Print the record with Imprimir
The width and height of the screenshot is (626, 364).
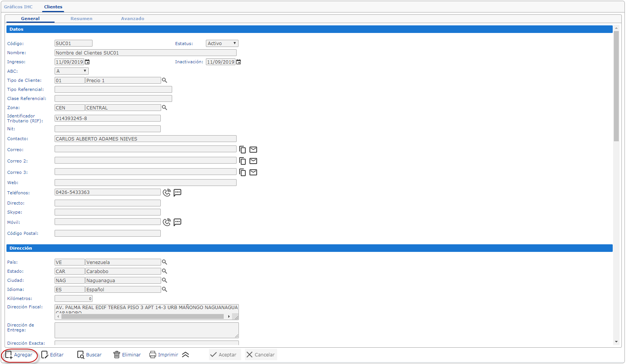pyautogui.click(x=164, y=355)
